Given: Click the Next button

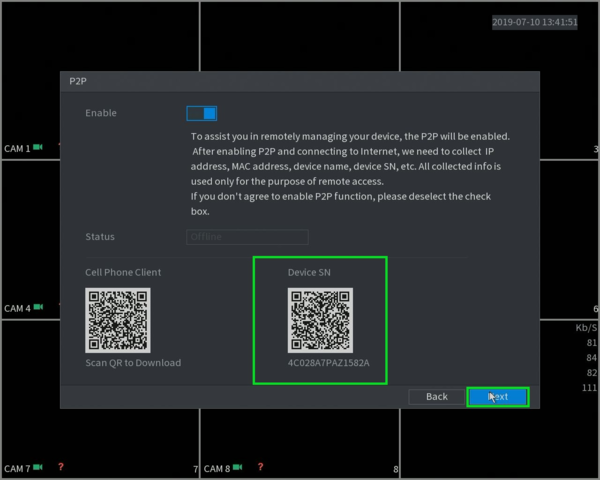Looking at the screenshot, I should click(498, 397).
